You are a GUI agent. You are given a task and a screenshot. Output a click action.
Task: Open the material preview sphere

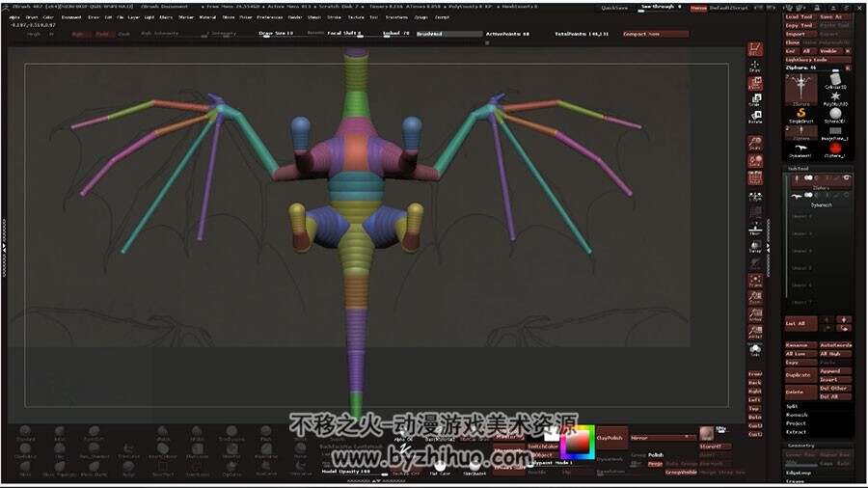coord(706,433)
